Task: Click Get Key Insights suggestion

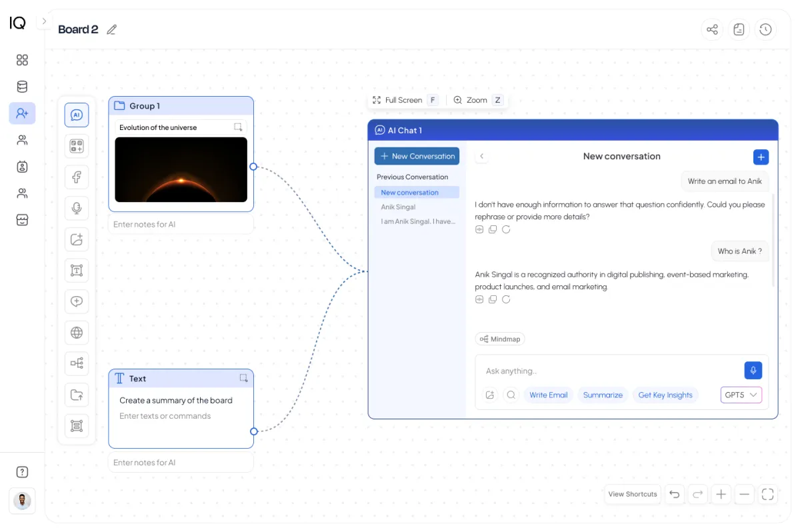Action: (x=665, y=395)
